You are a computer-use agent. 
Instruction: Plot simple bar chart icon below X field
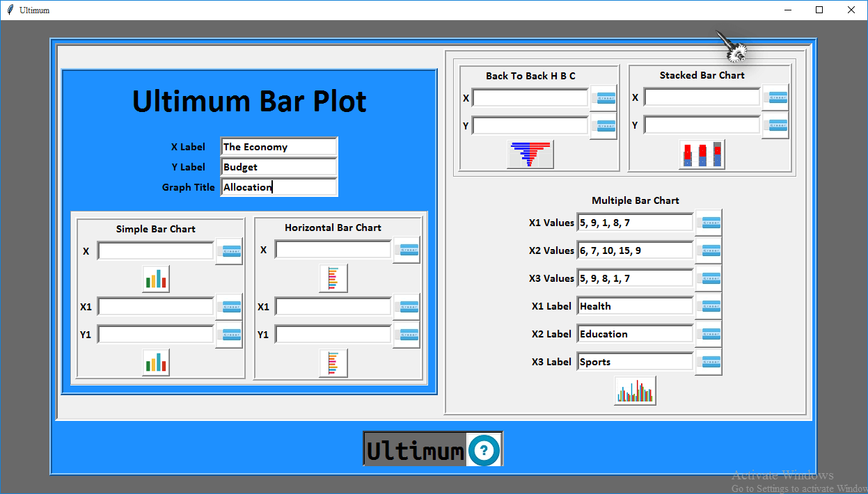pyautogui.click(x=156, y=279)
